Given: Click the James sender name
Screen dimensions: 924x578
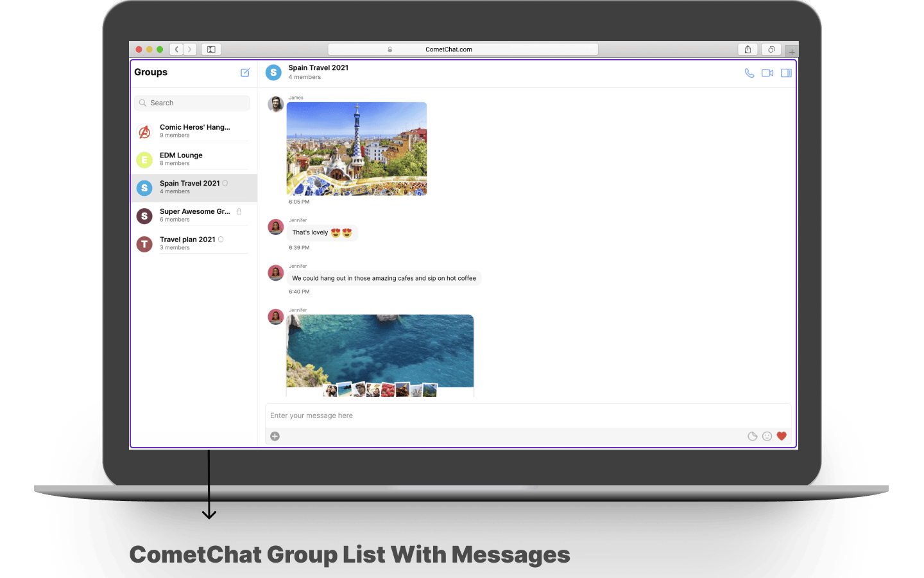Looking at the screenshot, I should [x=296, y=98].
